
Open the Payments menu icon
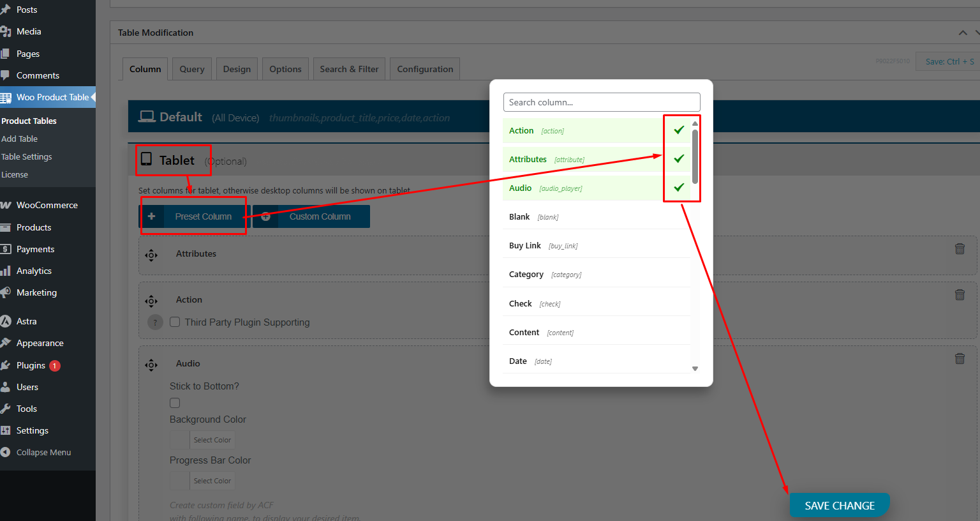click(x=6, y=249)
